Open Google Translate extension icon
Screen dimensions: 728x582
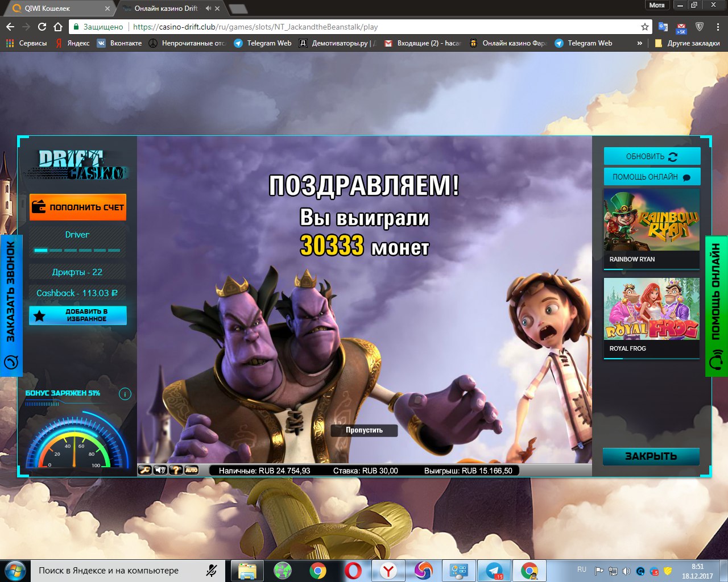[663, 27]
